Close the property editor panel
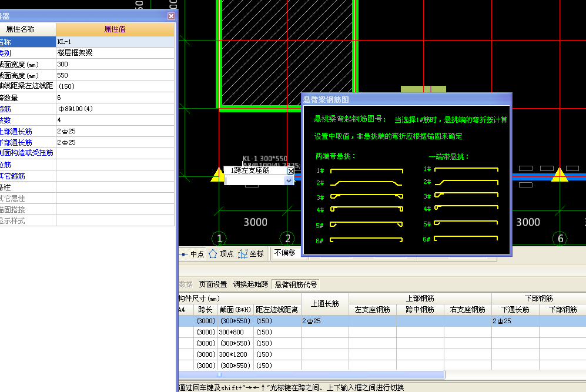Viewport: 586px width, 392px height. coord(171,16)
